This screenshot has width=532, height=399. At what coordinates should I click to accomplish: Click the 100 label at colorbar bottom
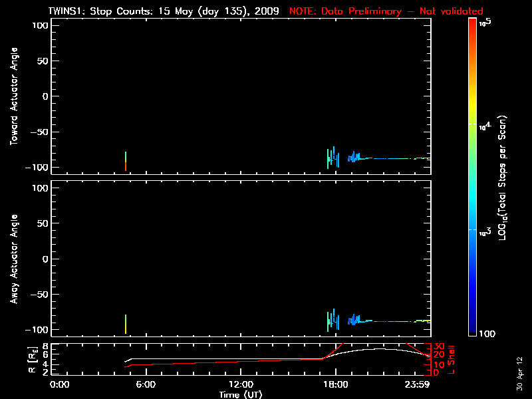pyautogui.click(x=486, y=332)
